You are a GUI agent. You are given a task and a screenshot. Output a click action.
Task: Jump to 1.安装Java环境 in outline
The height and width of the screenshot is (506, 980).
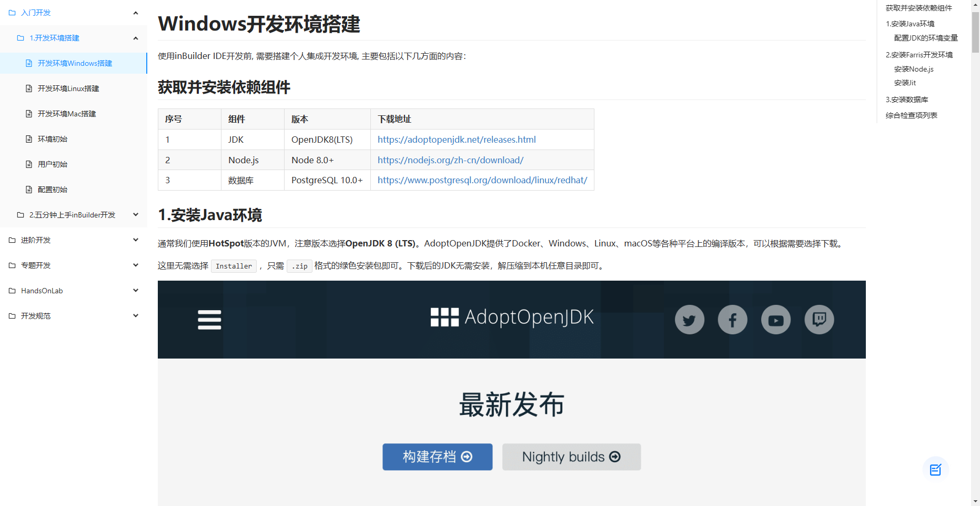coord(910,24)
